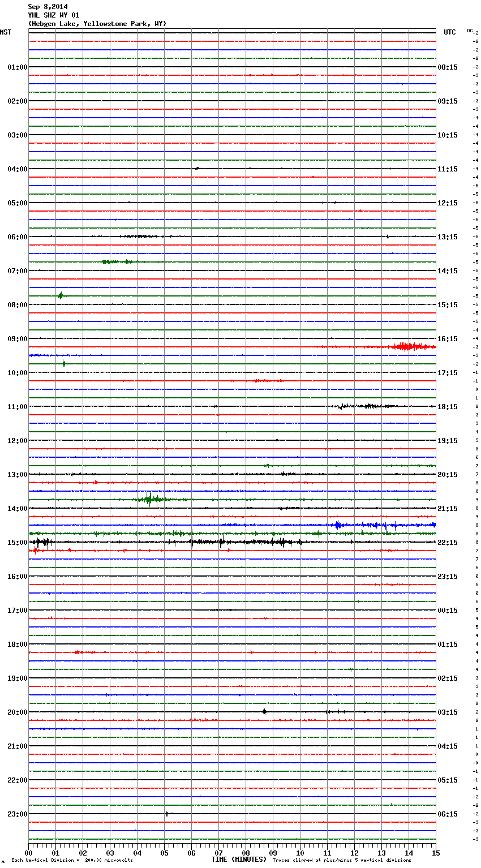The height and width of the screenshot is (868, 481).
Task: Click the 11:15 UTC time label
Action: 448,169
